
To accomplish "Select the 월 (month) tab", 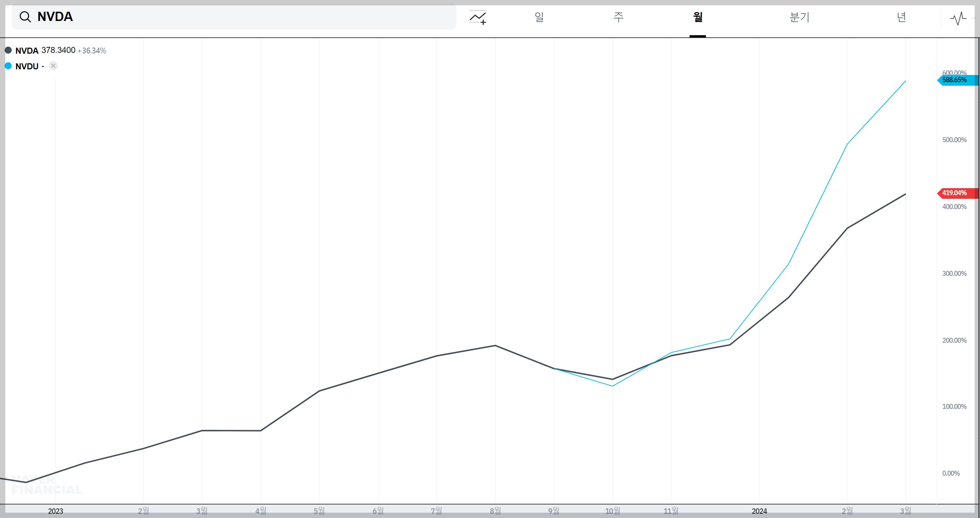I will click(697, 17).
